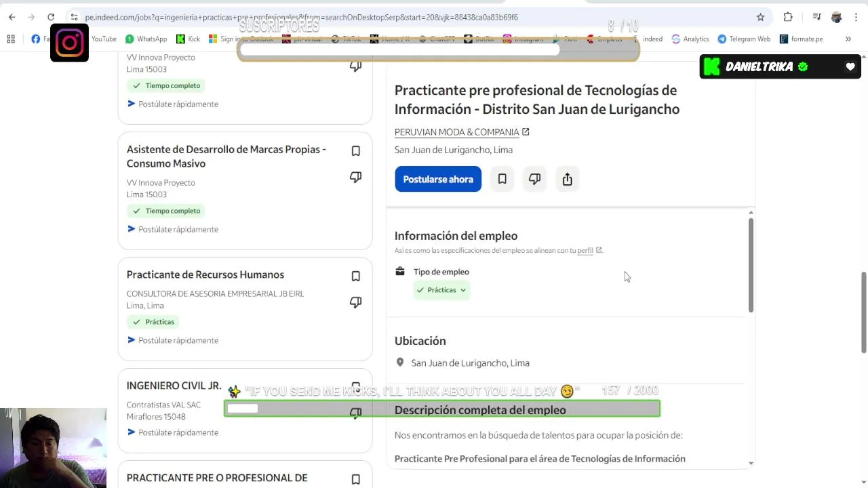This screenshot has height=488, width=868.
Task: Mark Practicante de Recursos Humanos as not interested
Action: coord(355,302)
